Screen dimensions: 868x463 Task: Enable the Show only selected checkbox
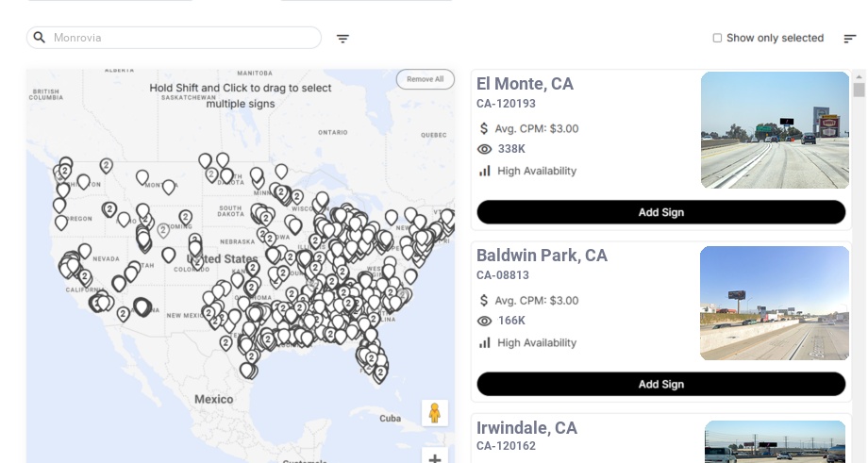(717, 39)
